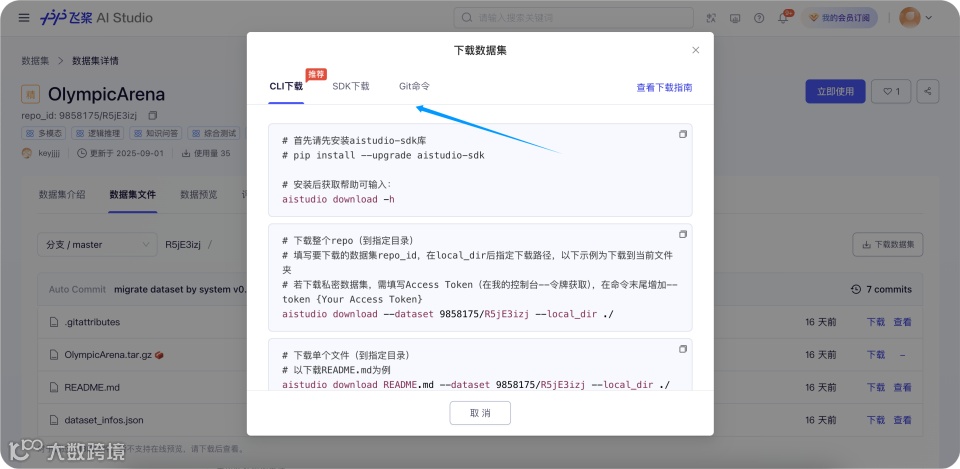Click the file icon of .gitattributes
Image resolution: width=960 pixels, height=469 pixels.
(53, 322)
